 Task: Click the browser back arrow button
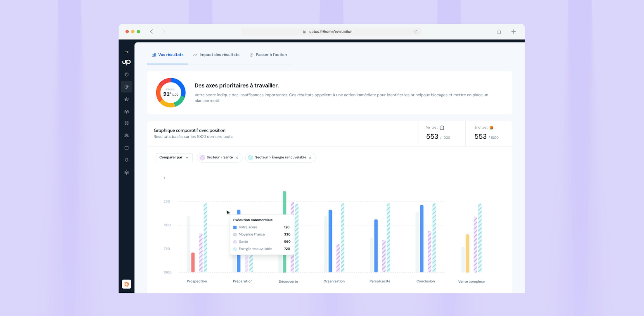pos(151,32)
